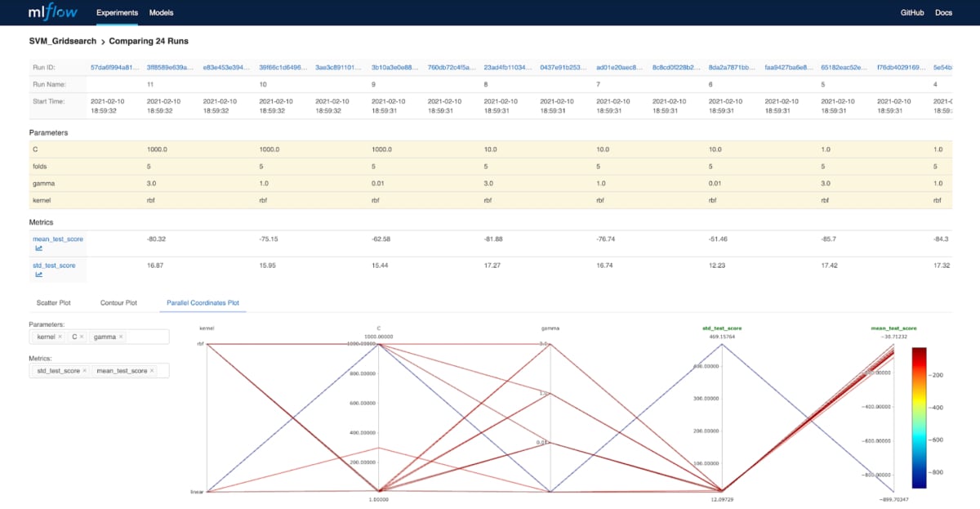Image resolution: width=980 pixels, height=509 pixels.
Task: Click mean_test_score value -51.46
Action: [719, 239]
